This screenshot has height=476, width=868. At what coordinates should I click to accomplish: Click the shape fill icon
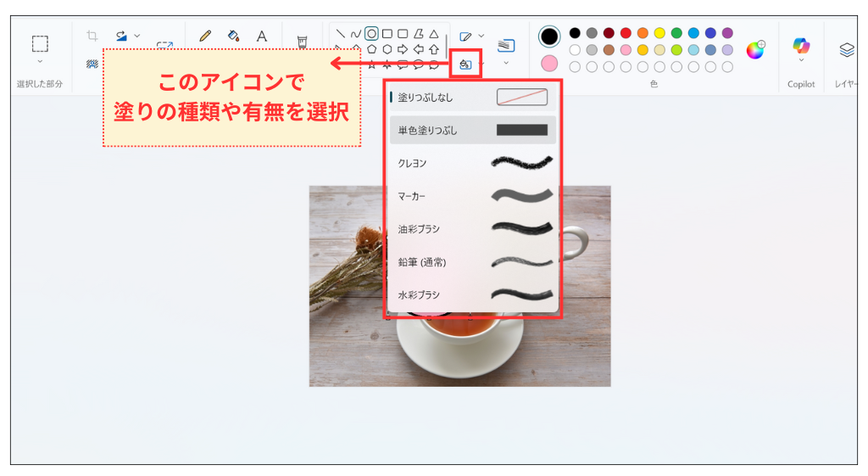465,64
